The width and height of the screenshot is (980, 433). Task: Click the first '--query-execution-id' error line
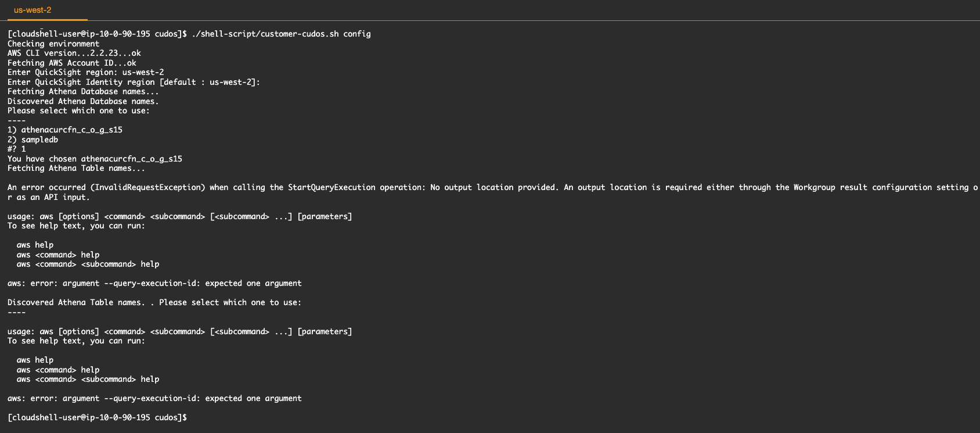[154, 283]
